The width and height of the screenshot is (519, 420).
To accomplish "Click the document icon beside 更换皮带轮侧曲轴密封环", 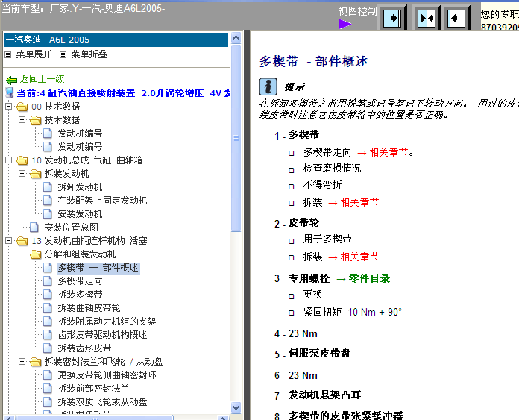I will tap(48, 375).
